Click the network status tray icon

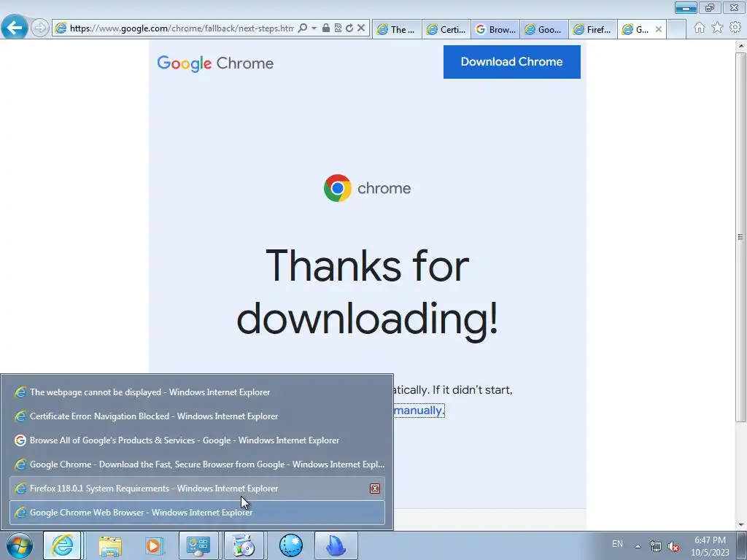tap(656, 547)
